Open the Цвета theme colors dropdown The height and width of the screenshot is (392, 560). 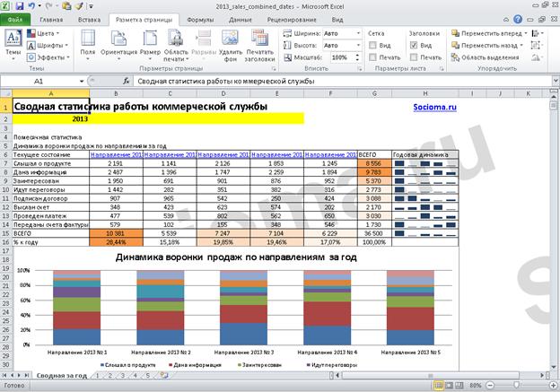pyautogui.click(x=43, y=33)
